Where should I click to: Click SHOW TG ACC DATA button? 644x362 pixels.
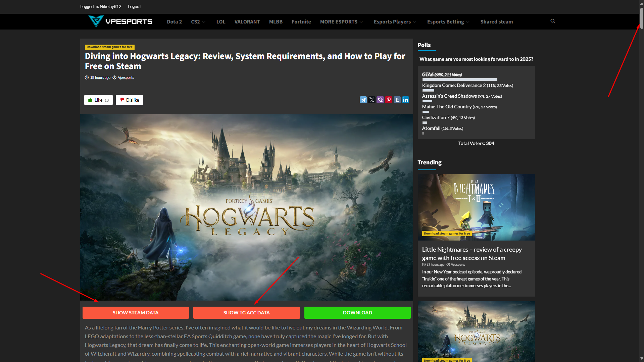[247, 313]
